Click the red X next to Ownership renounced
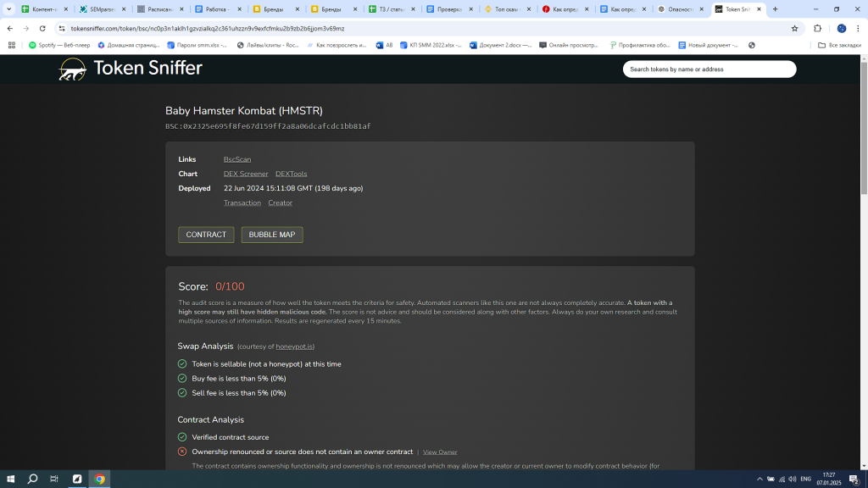868x488 pixels. [x=182, y=452]
